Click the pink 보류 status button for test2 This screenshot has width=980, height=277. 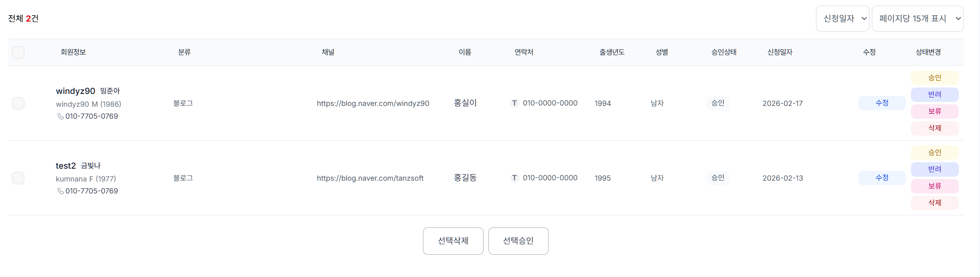click(x=935, y=186)
